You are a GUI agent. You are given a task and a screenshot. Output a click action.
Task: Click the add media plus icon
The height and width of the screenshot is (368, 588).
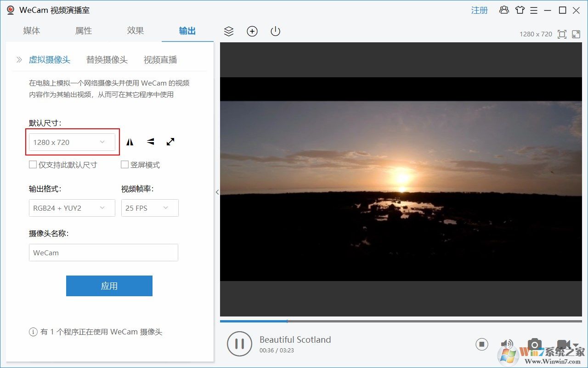pyautogui.click(x=252, y=31)
